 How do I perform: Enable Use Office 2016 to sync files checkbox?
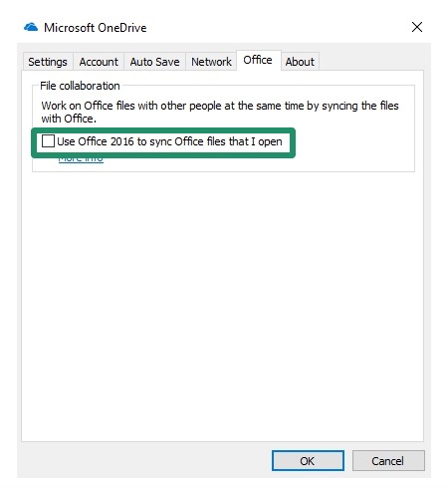[x=48, y=141]
